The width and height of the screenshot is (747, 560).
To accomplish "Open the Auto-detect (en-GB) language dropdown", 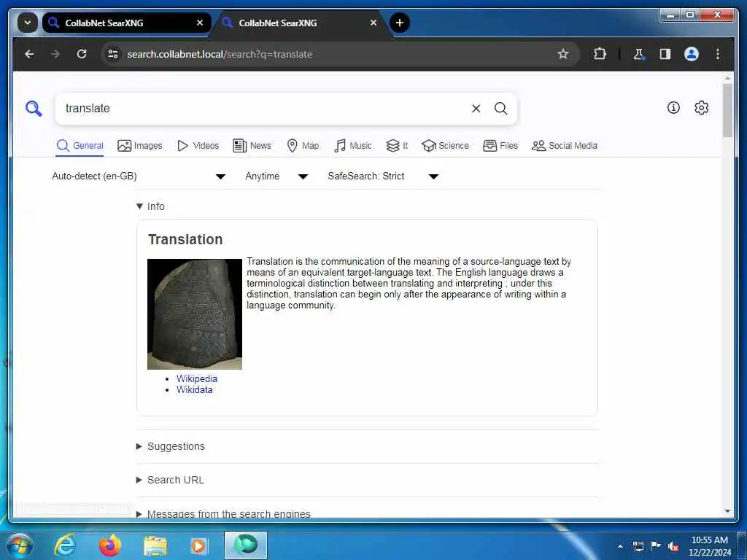I will click(x=139, y=176).
